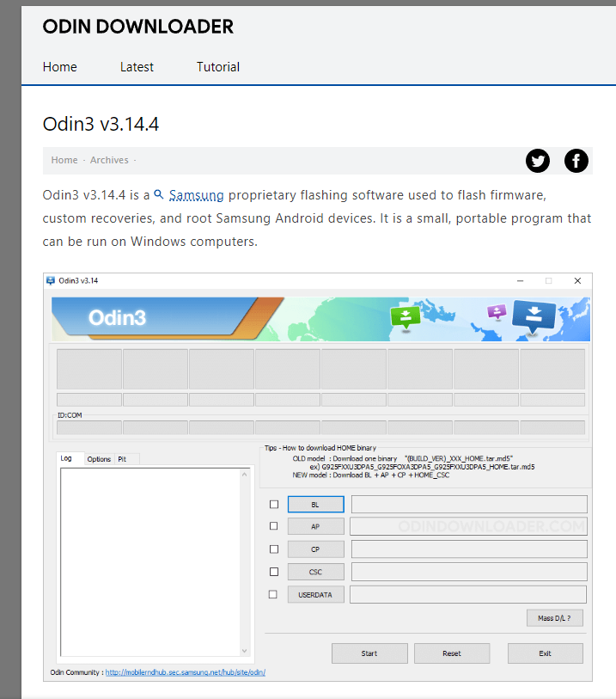Click the Home breadcrumb link
The width and height of the screenshot is (616, 699).
click(64, 160)
